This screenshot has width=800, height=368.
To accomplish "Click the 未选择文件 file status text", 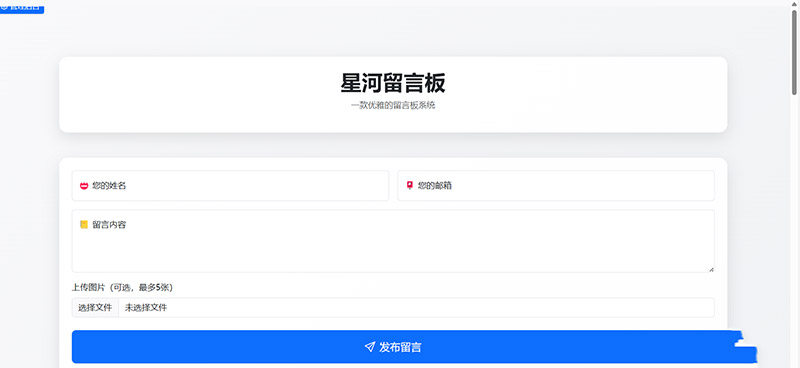I will pyautogui.click(x=146, y=308).
